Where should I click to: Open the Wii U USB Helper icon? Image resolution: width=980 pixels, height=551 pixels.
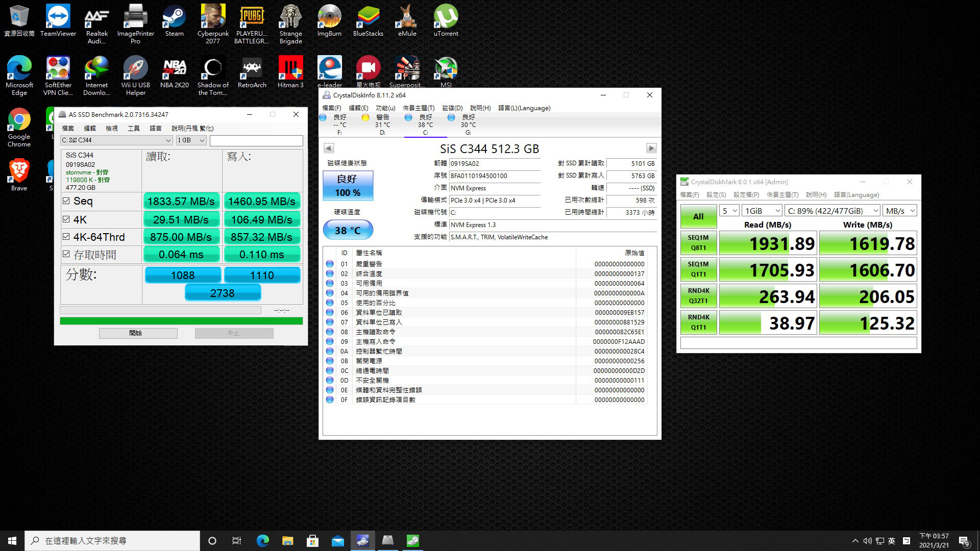pos(135,76)
